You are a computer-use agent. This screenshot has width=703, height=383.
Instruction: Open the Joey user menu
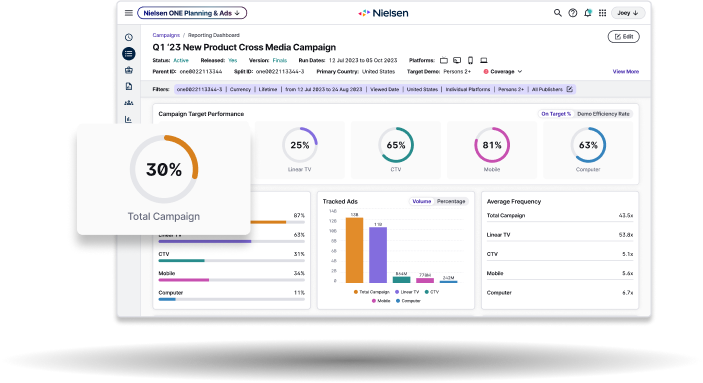[628, 13]
